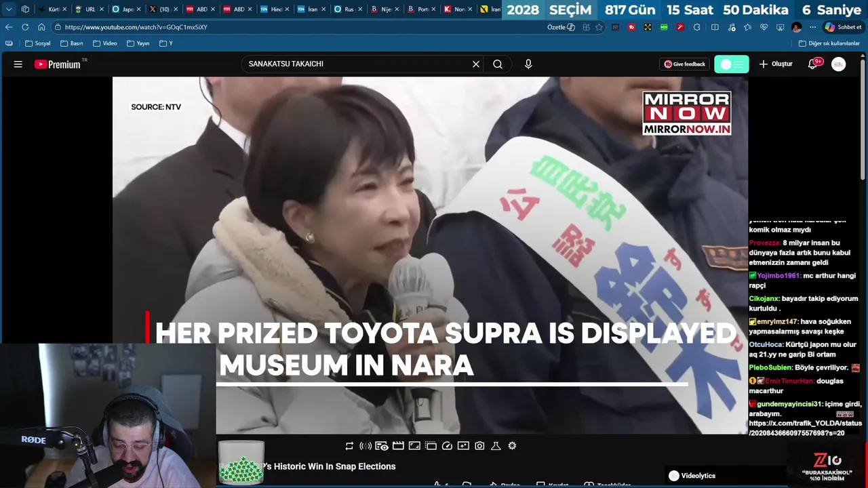Click chat username PleboSubien

pyautogui.click(x=770, y=367)
